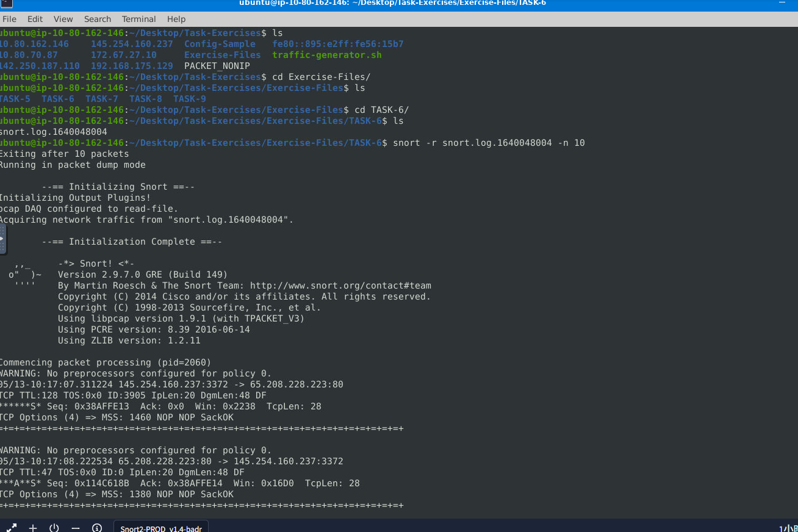
Task: Click 'pcap DAQ configured to read-file.' line
Action: 89,209
